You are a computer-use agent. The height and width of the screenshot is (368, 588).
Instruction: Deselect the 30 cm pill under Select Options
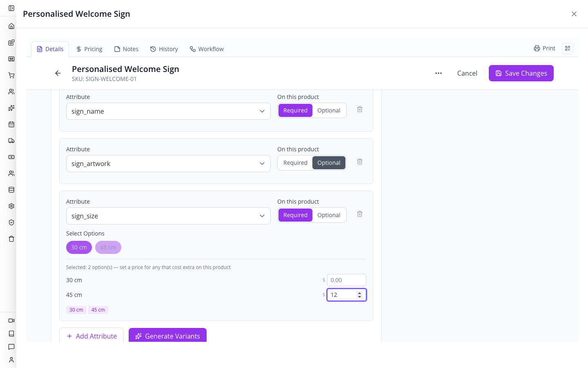79,247
